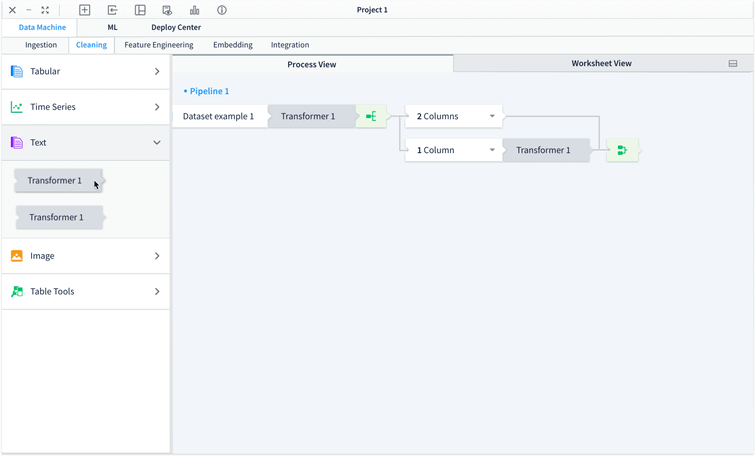Collapse the Text section chevron
This screenshot has width=755, height=456.
157,143
